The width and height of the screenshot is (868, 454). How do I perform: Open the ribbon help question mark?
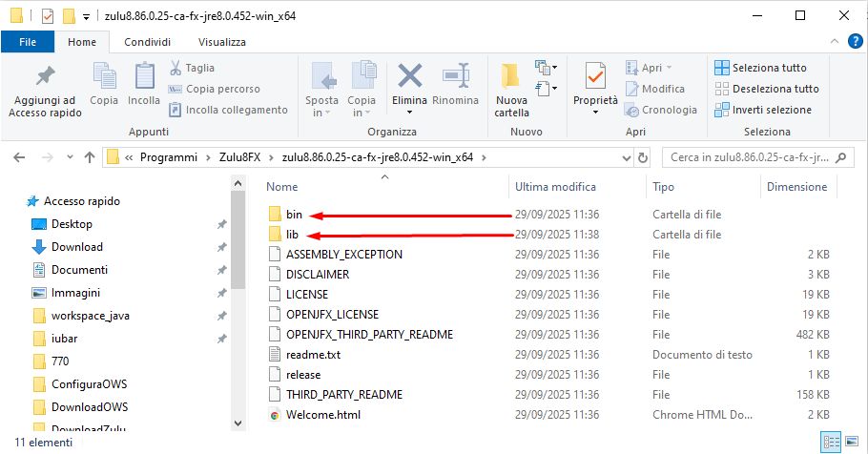[x=857, y=42]
